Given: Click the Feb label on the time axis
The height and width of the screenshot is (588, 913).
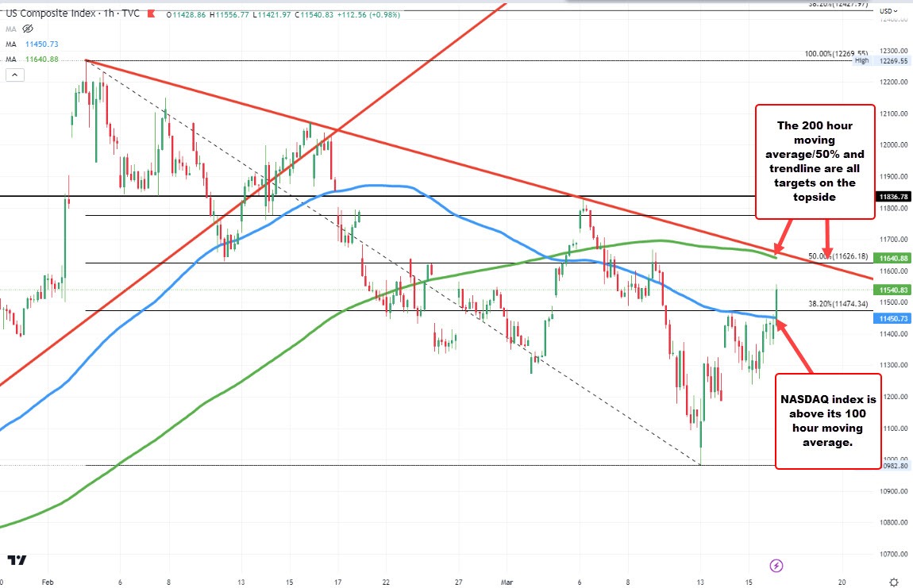Looking at the screenshot, I should point(48,582).
